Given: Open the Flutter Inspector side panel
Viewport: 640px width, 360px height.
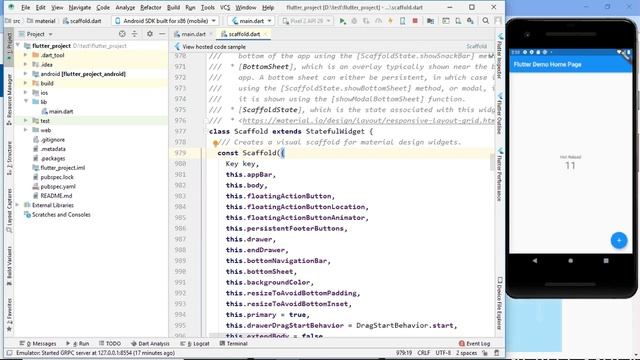Looking at the screenshot, I should (x=499, y=56).
